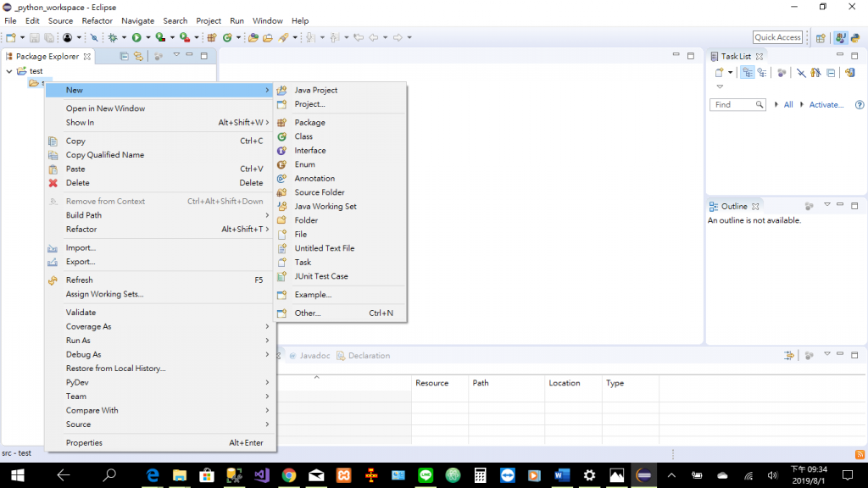868x488 pixels.
Task: Open Word from the Windows taskbar
Action: click(x=562, y=475)
